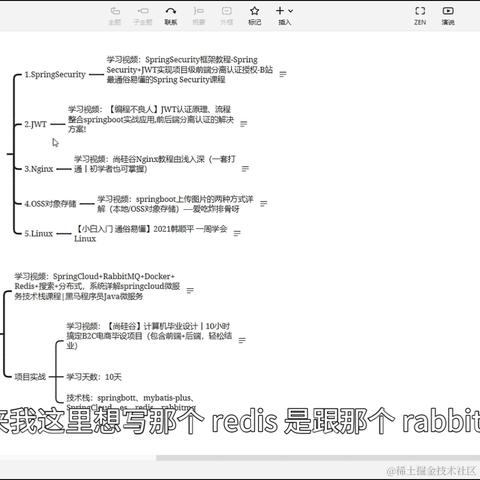This screenshot has height=480, width=480.
Task: Select 2021韩顺平 一周学会Linux topic
Action: [x=151, y=234]
